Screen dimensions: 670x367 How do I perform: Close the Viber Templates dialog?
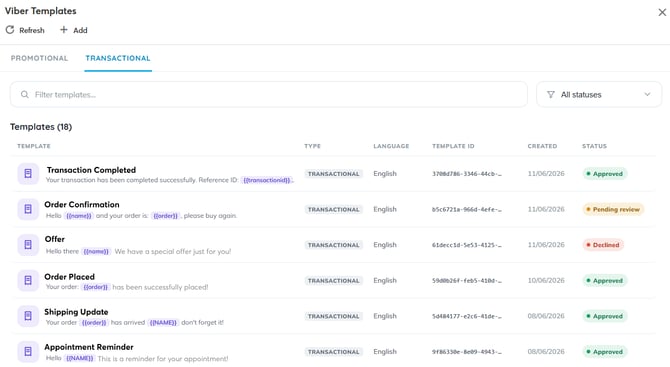pos(662,12)
